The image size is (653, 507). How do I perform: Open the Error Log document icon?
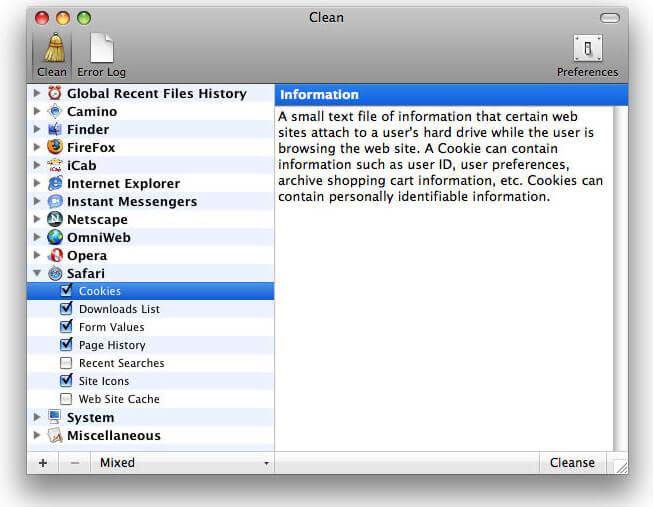[x=102, y=47]
